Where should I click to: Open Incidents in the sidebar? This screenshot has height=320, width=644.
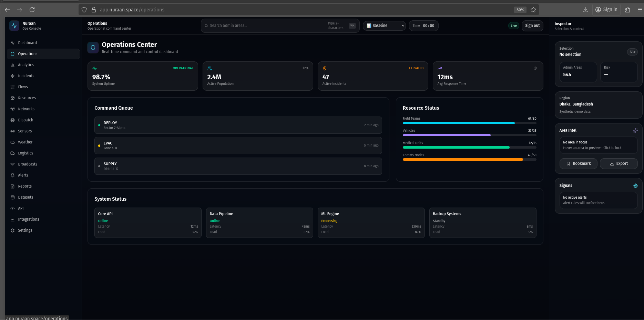(x=26, y=76)
